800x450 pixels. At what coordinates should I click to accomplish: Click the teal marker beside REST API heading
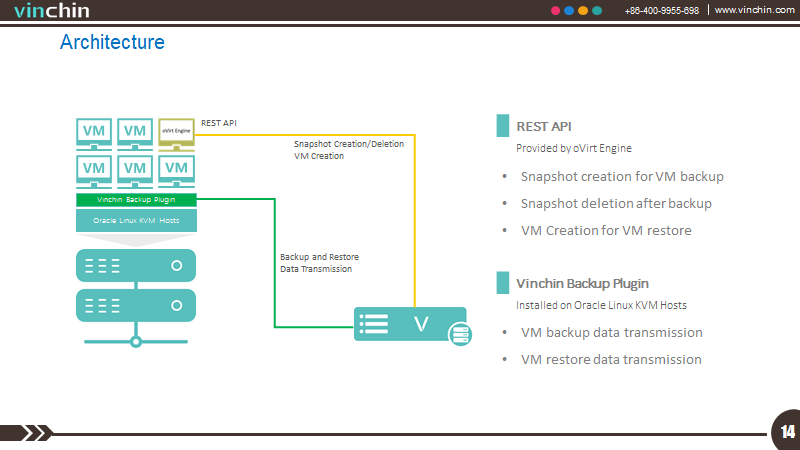point(503,126)
